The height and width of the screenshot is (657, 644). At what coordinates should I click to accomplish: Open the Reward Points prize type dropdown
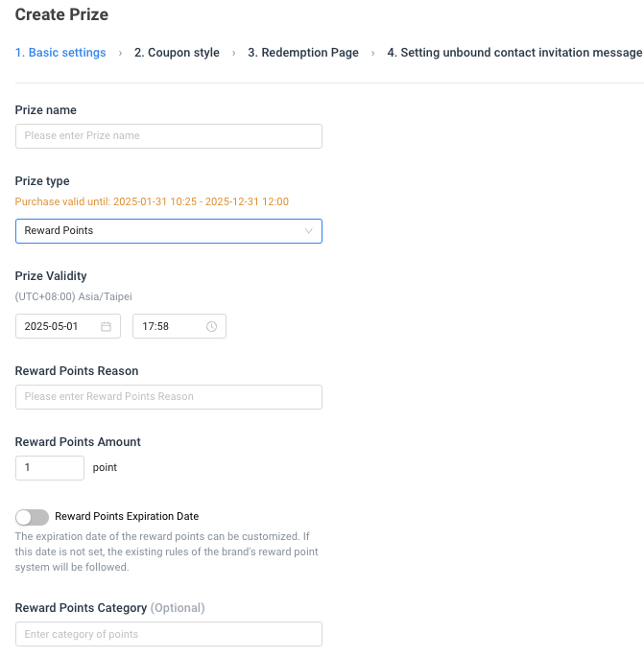(x=169, y=231)
